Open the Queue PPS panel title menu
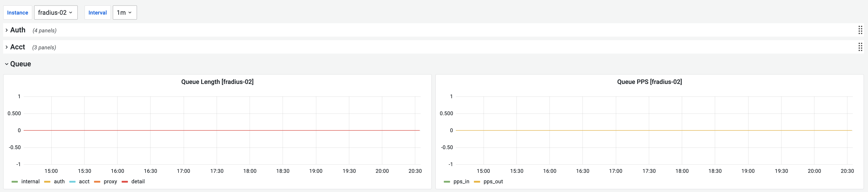The height and width of the screenshot is (192, 868). [x=649, y=82]
